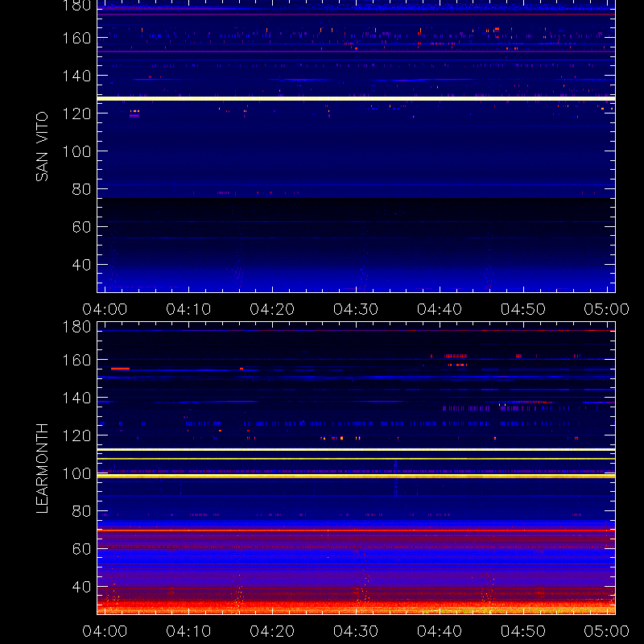Click the 04:50 time label under the Learmonth plot

tap(523, 631)
